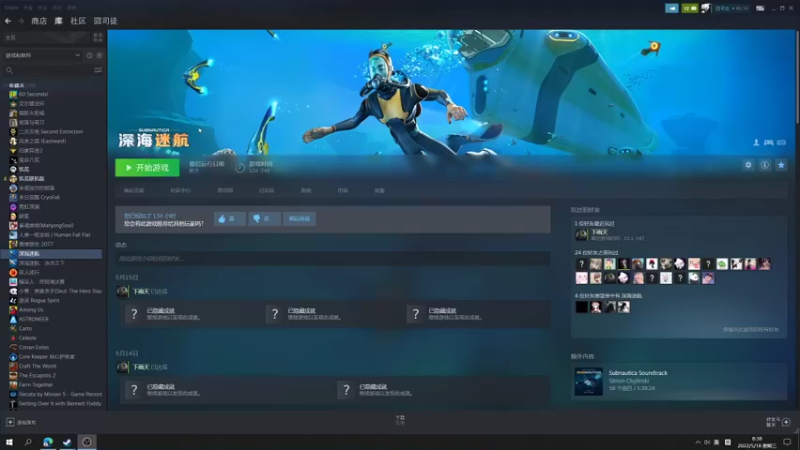Click the thumbs-down not recommend button
The height and width of the screenshot is (450, 800).
(264, 218)
